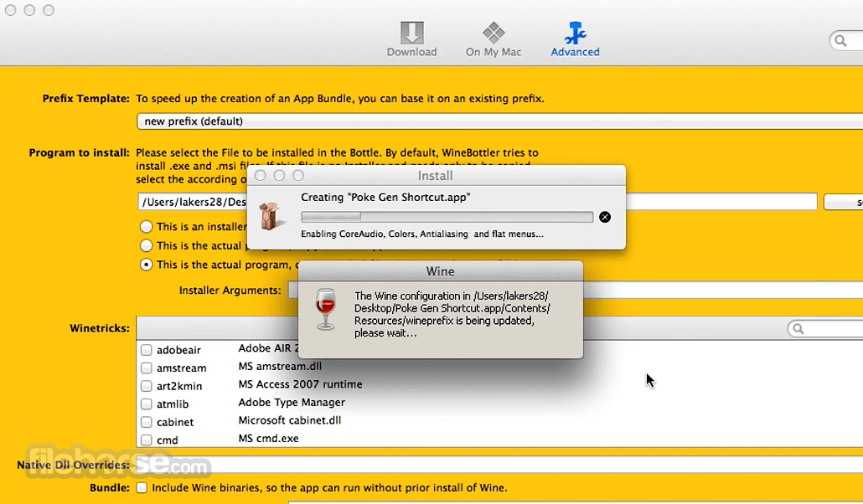The width and height of the screenshot is (863, 504).
Task: Click the select file button beside path field
Action: point(843,202)
